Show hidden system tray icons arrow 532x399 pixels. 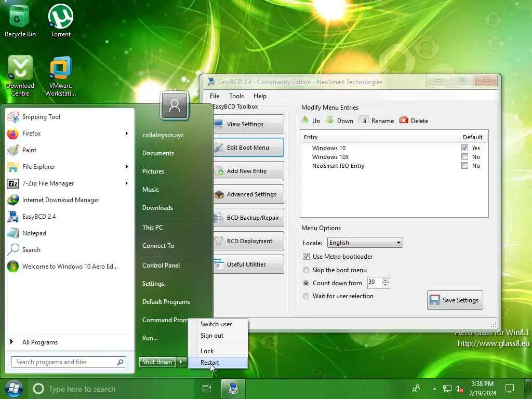click(434, 389)
